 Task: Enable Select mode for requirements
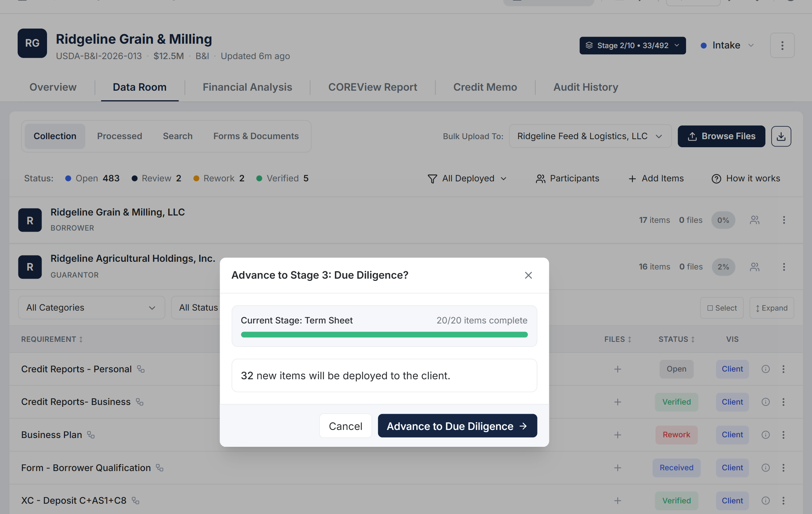coord(721,308)
